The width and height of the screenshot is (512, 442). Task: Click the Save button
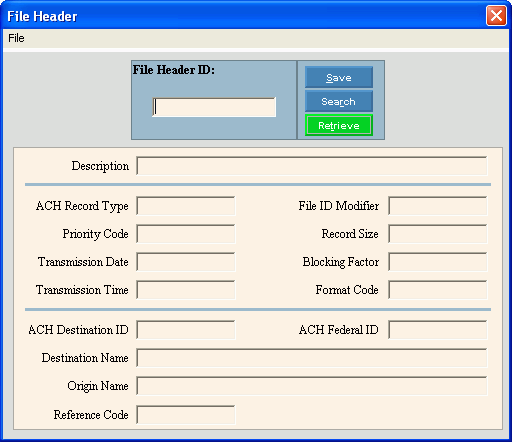pyautogui.click(x=339, y=77)
